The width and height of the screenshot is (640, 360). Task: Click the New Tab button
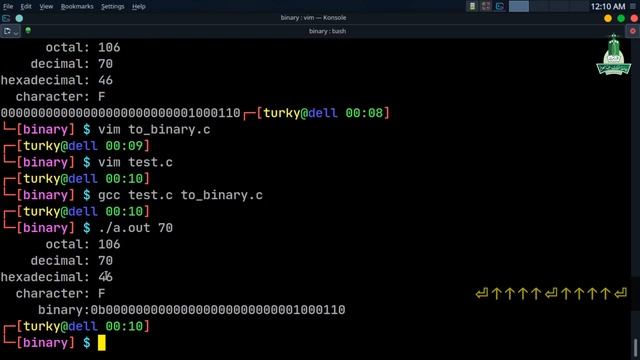click(7, 31)
